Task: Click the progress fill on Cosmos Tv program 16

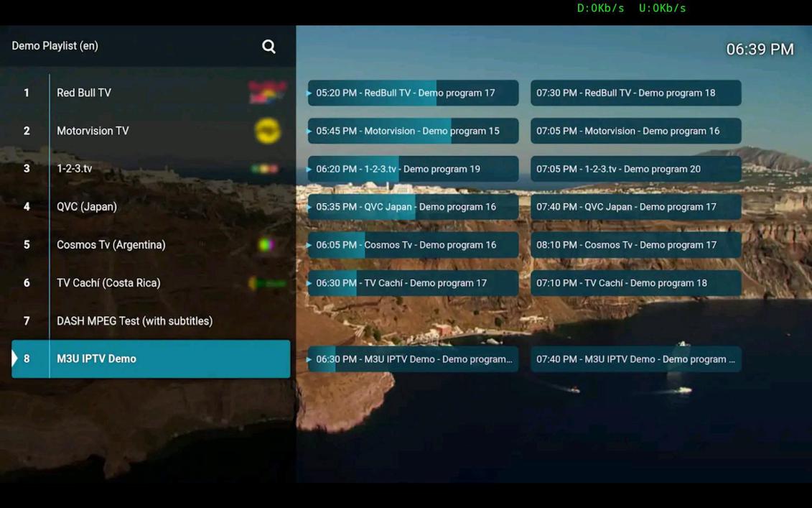Action: tap(337, 244)
